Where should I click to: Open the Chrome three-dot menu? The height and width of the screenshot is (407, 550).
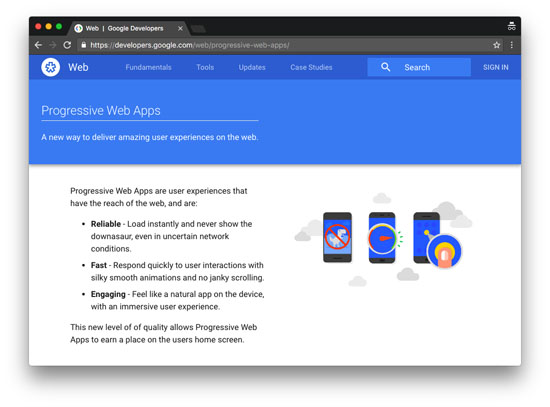pyautogui.click(x=511, y=45)
